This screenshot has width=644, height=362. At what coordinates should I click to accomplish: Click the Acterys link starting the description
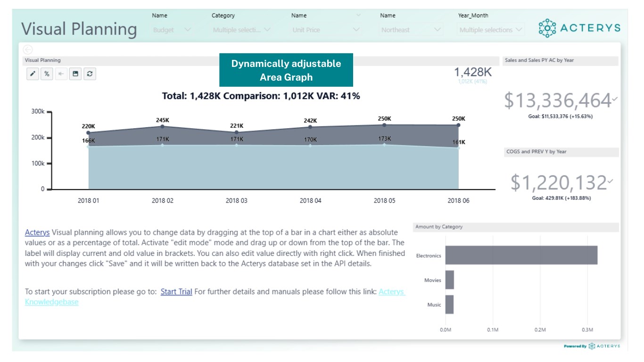click(x=37, y=232)
